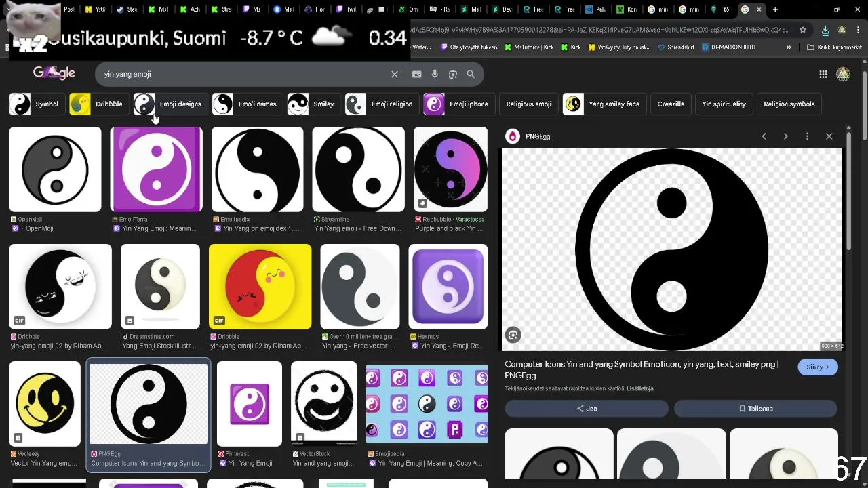Viewport: 868px width, 488px height.
Task: Open the Pinterest Yin Yang Emoji thumbnail
Action: [250, 404]
